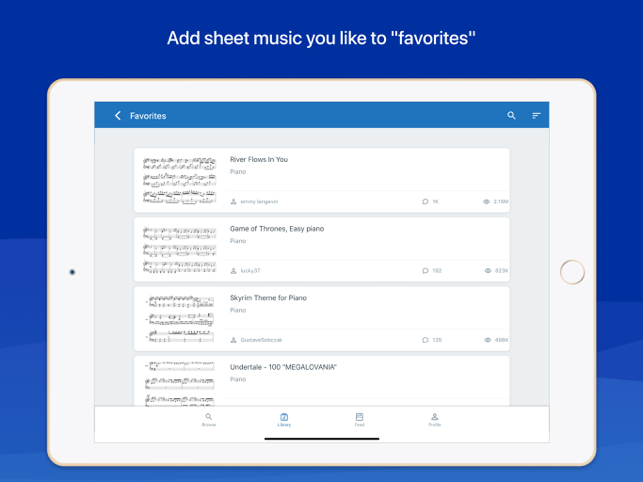Open Skyrim Theme sheet thumbnail

coord(179,319)
